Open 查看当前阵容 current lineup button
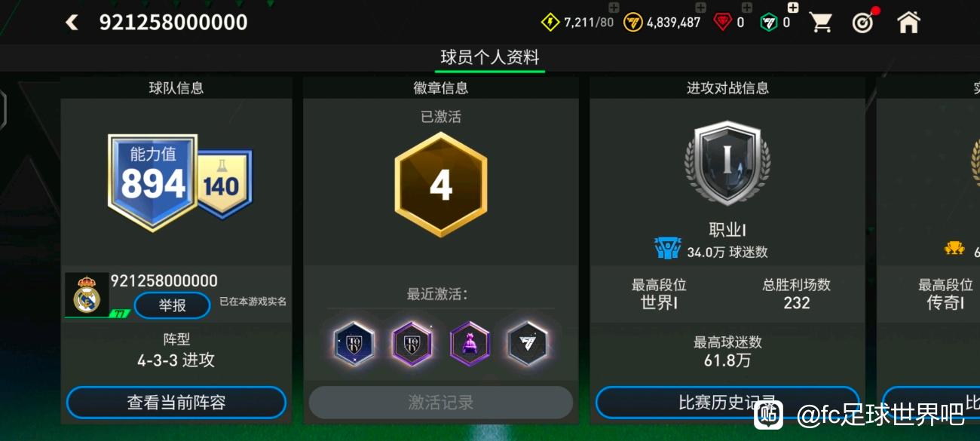 coord(176,403)
